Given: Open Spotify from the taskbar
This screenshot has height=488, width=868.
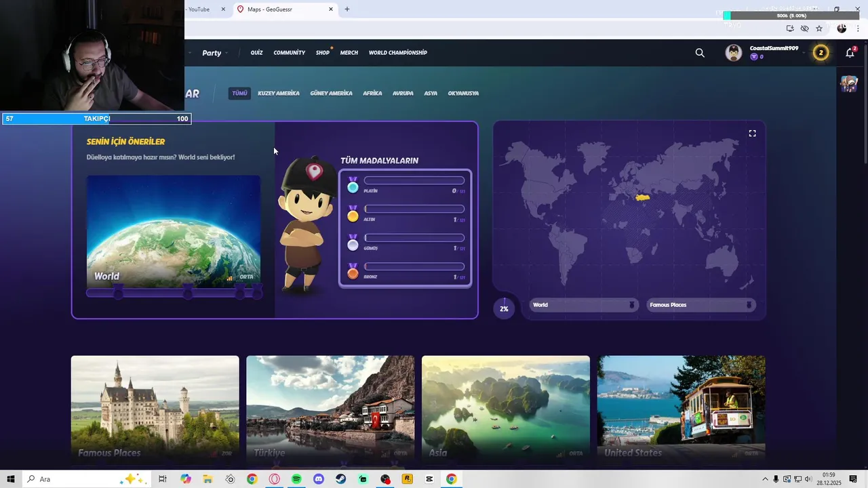Looking at the screenshot, I should click(x=296, y=479).
